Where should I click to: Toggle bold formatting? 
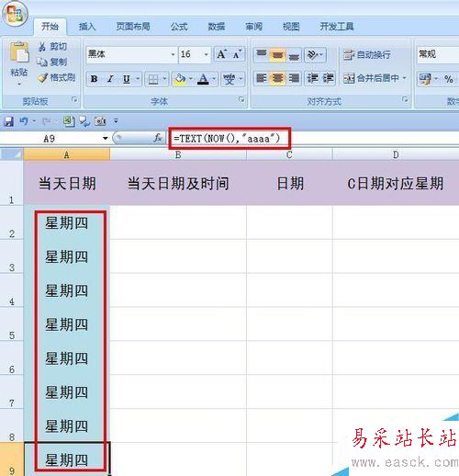[x=95, y=79]
